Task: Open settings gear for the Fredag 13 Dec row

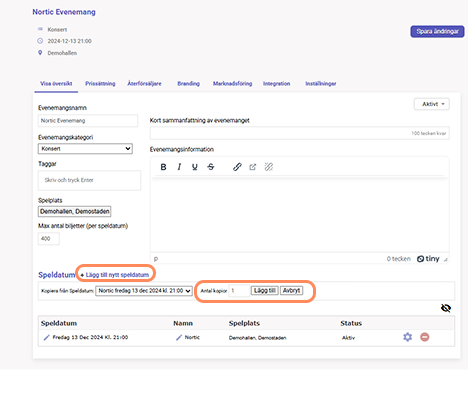Action: [407, 337]
